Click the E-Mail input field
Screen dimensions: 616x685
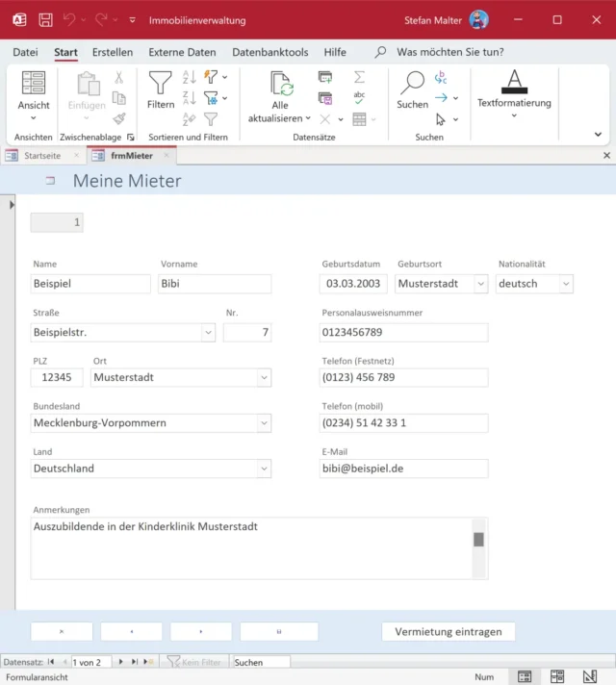pyautogui.click(x=403, y=469)
